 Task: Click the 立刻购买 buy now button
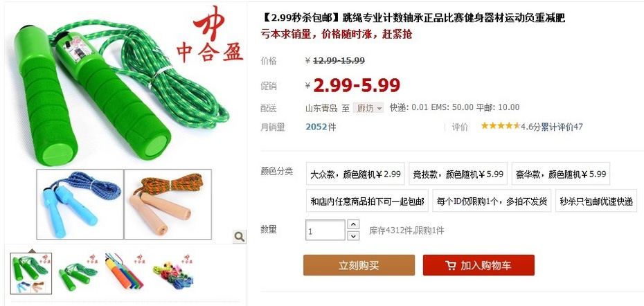click(x=359, y=265)
